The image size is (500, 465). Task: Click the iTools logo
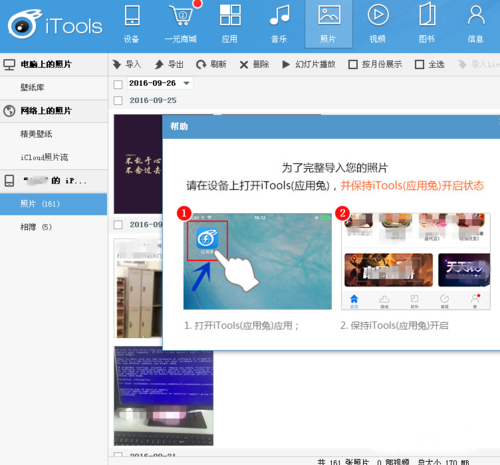click(55, 24)
